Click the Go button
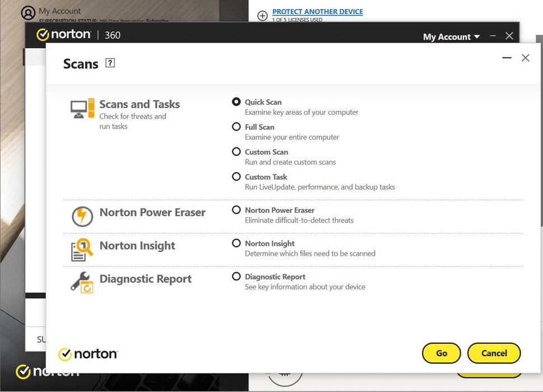The image size is (543, 392). click(x=441, y=353)
